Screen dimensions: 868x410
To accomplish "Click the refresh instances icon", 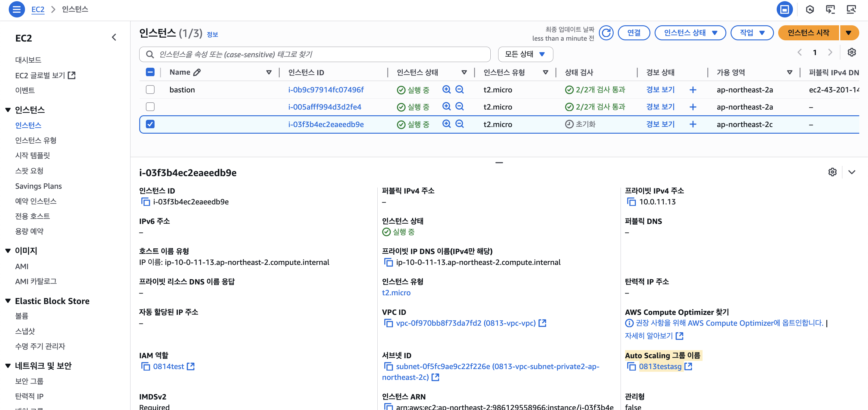I will pyautogui.click(x=606, y=33).
